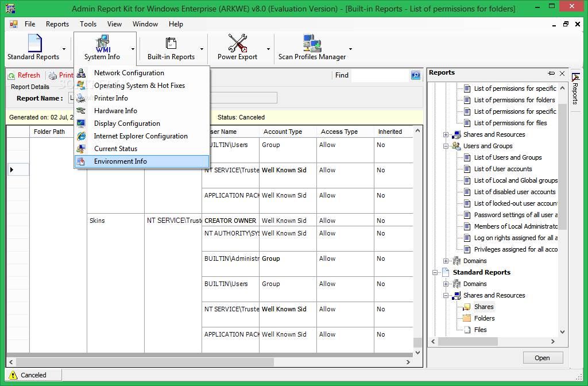Image resolution: width=588 pixels, height=386 pixels.
Task: Open the Tools menu
Action: (x=88, y=24)
